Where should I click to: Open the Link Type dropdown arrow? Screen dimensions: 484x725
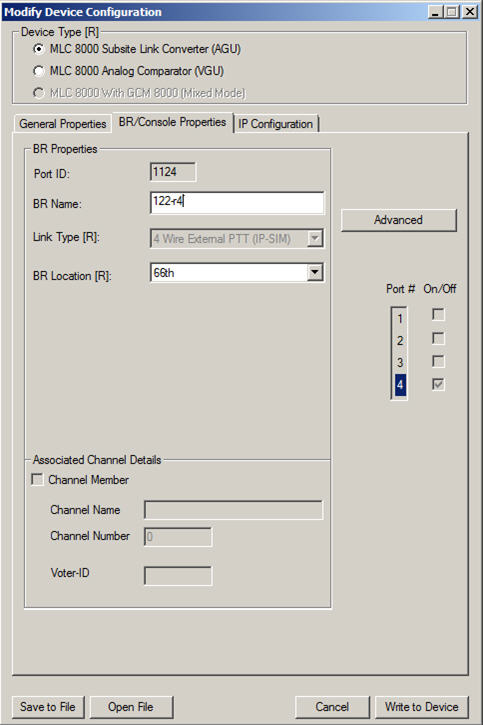(315, 239)
